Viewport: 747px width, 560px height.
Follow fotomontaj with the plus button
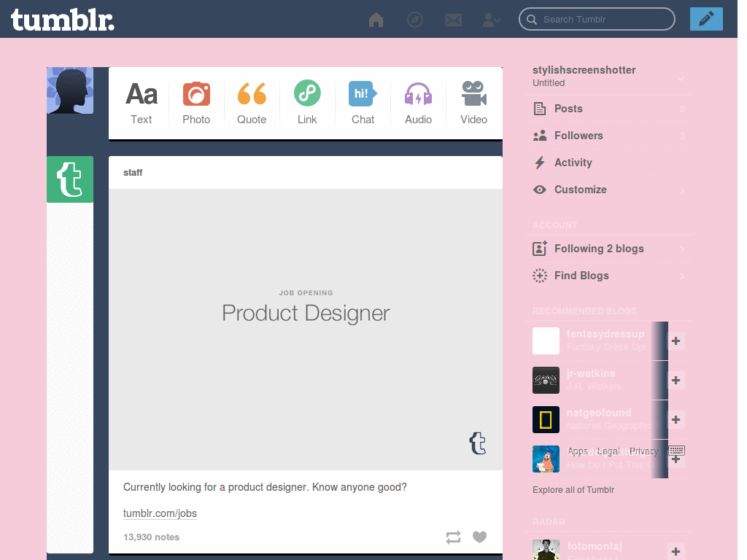(676, 551)
